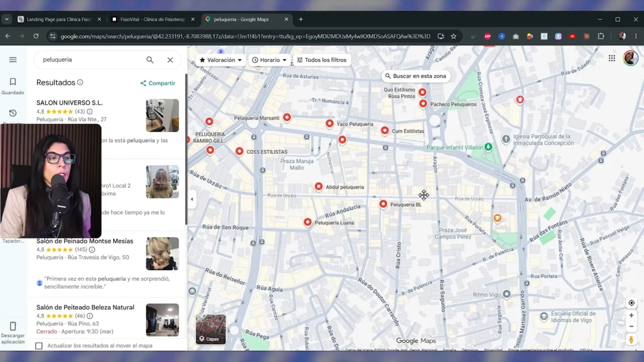Open Salón de Peinado Montse Mesías result
This screenshot has width=644, height=362.
(x=85, y=241)
